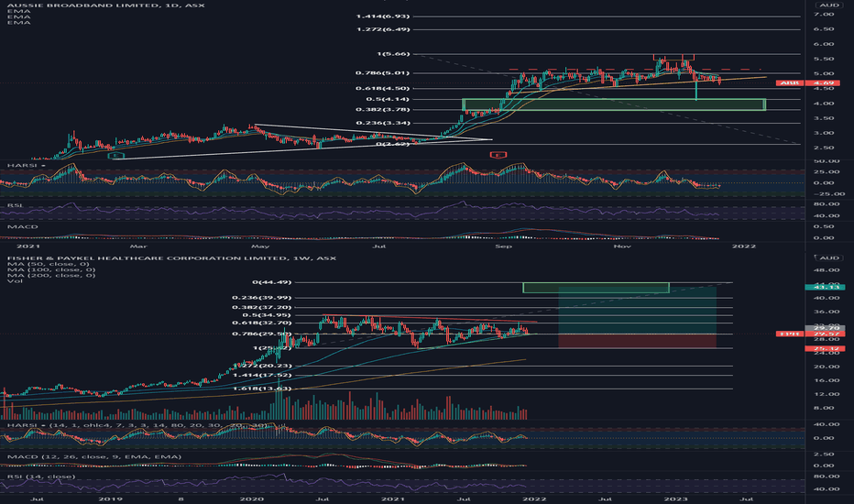Click the 0(44.49) Fibonacci level label
This screenshot has width=854, height=504.
272,282
